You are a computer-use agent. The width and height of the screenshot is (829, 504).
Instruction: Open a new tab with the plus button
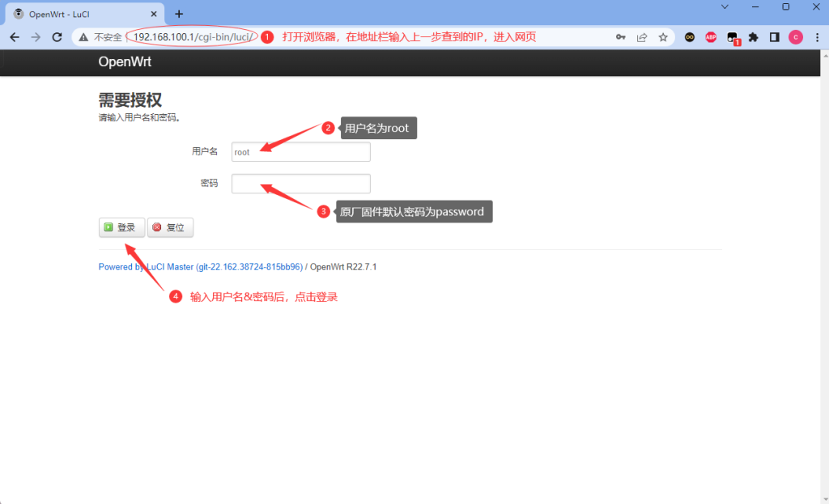179,15
